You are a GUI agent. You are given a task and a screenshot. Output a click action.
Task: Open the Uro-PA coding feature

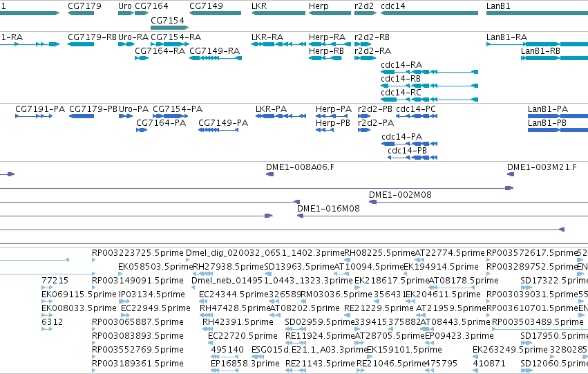click(x=126, y=116)
